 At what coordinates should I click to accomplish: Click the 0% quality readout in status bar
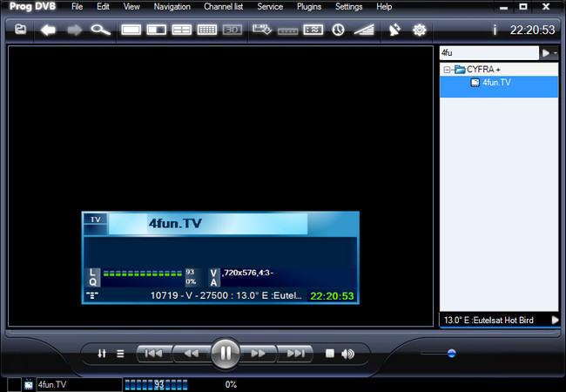pyautogui.click(x=231, y=385)
